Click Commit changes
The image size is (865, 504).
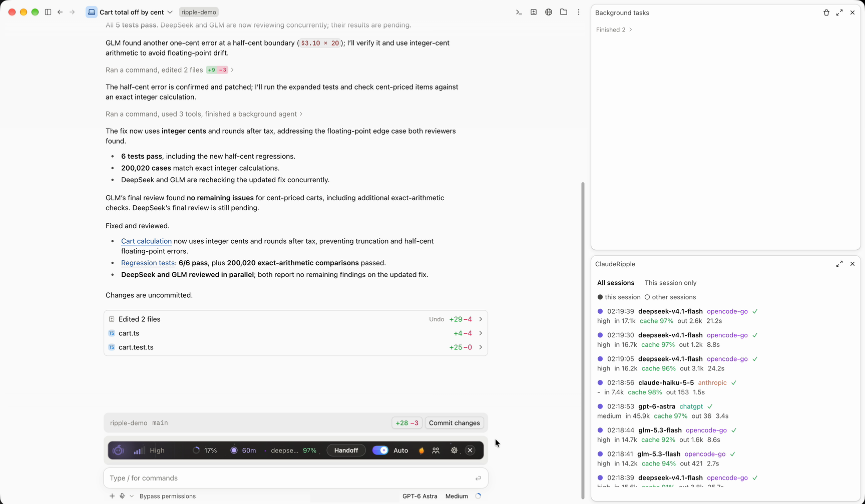pyautogui.click(x=454, y=423)
